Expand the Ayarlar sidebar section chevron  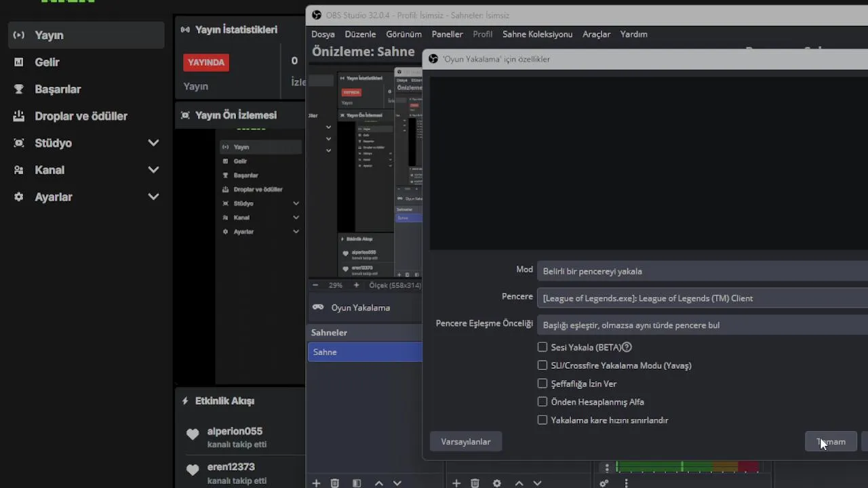click(x=153, y=197)
